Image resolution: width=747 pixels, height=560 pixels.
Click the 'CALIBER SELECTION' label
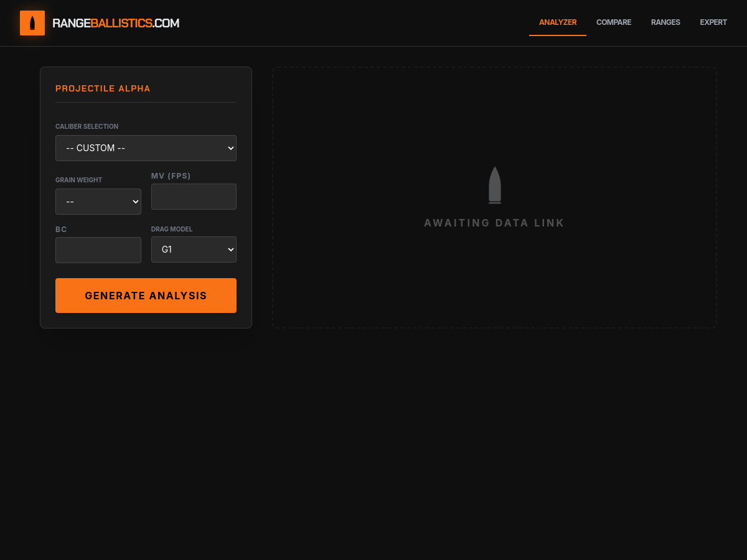[x=87, y=126]
